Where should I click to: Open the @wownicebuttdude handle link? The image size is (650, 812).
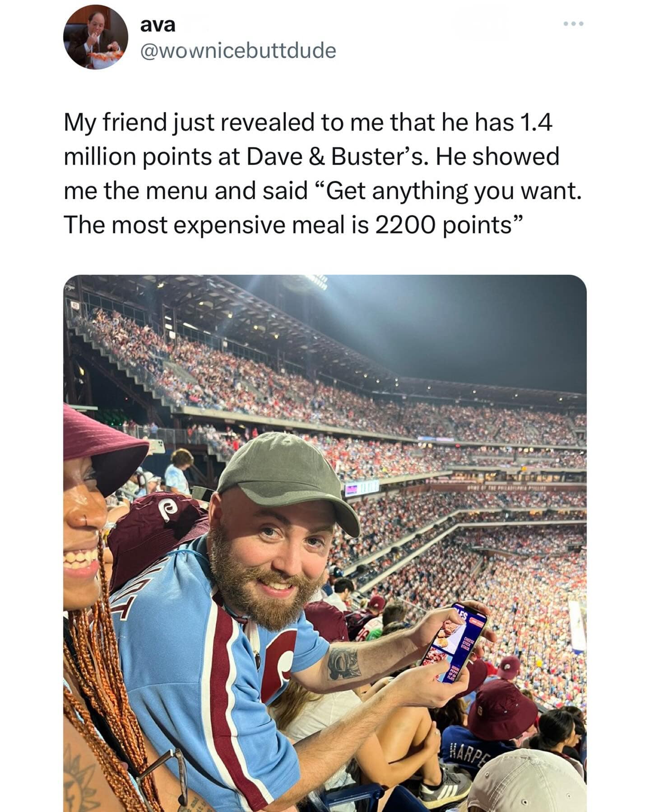coord(238,51)
